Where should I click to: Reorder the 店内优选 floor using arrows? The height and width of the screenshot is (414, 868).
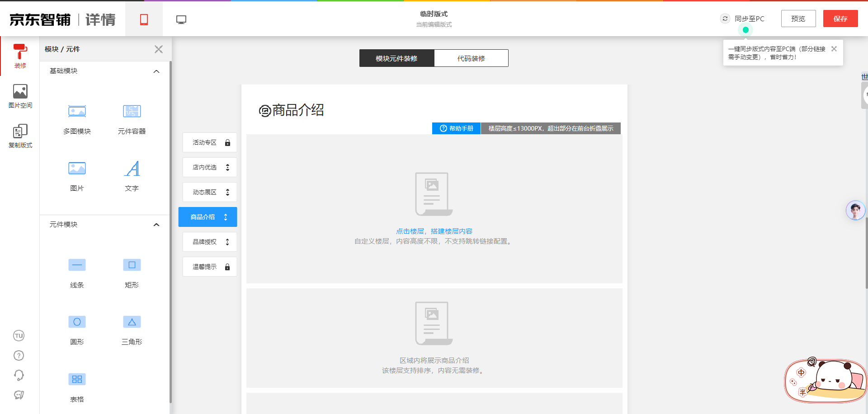227,167
